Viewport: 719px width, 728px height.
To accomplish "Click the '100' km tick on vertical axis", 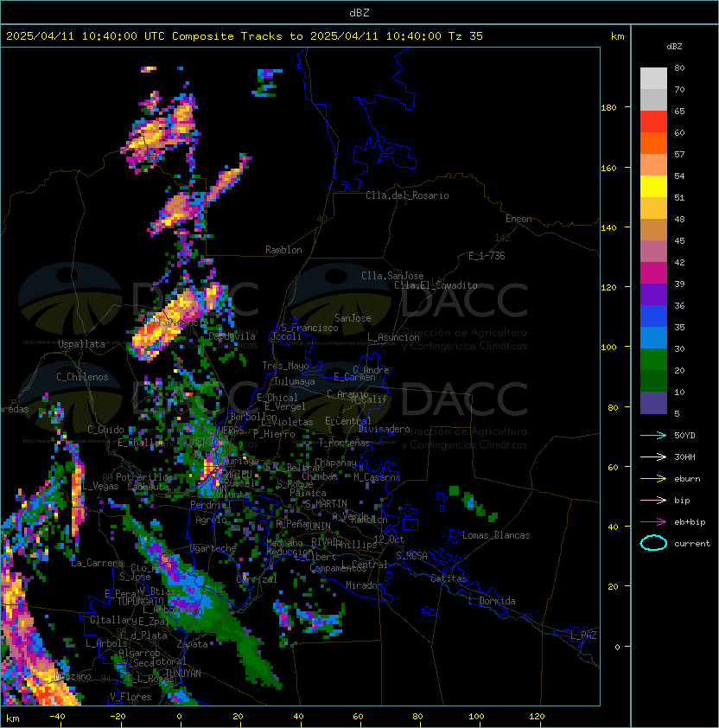I will pos(608,348).
